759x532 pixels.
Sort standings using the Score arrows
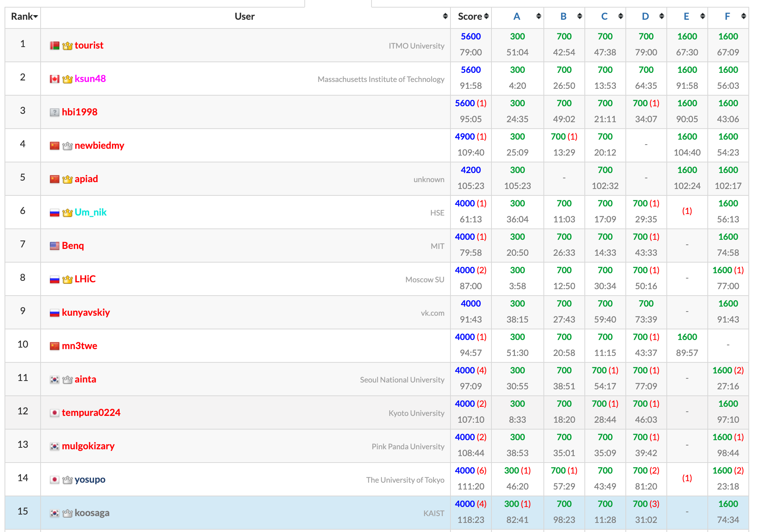coord(487,16)
